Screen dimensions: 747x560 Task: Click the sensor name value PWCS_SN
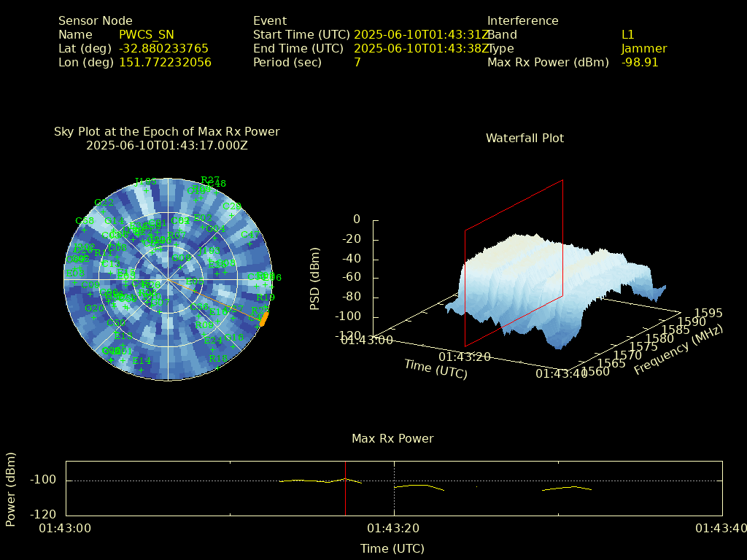[x=147, y=34]
